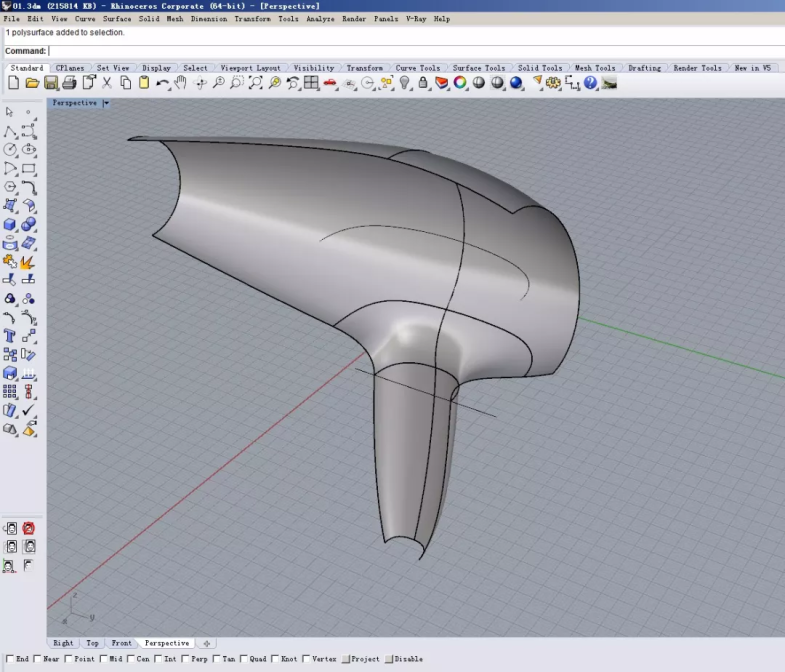
Task: Select the Pan view hand tool
Action: tap(181, 83)
